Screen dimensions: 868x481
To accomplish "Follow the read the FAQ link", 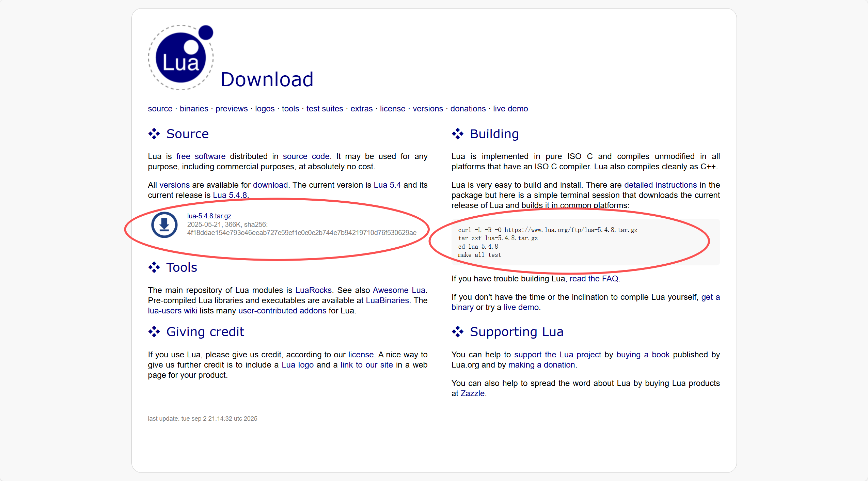I will point(594,279).
